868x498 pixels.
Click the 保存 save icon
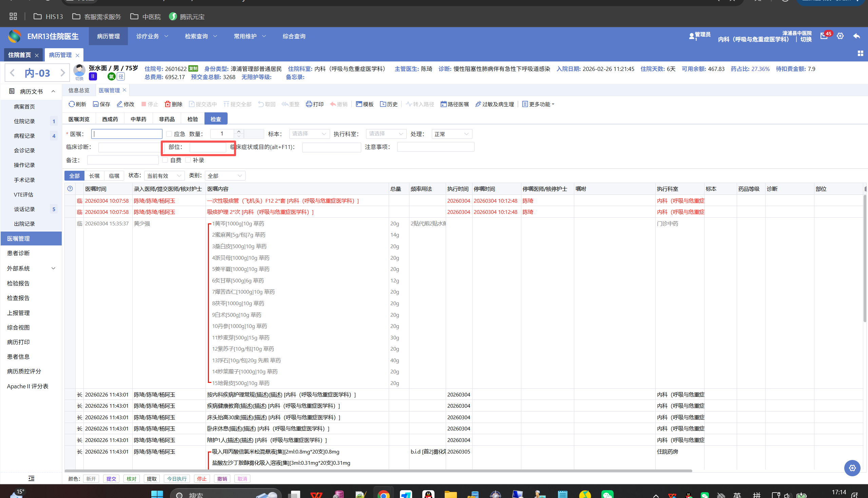point(96,104)
